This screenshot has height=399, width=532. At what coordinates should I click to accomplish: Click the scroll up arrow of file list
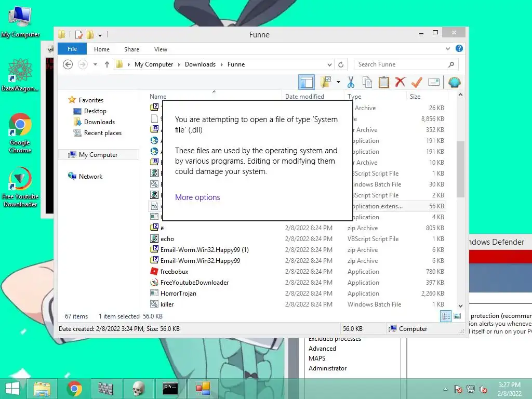(460, 95)
